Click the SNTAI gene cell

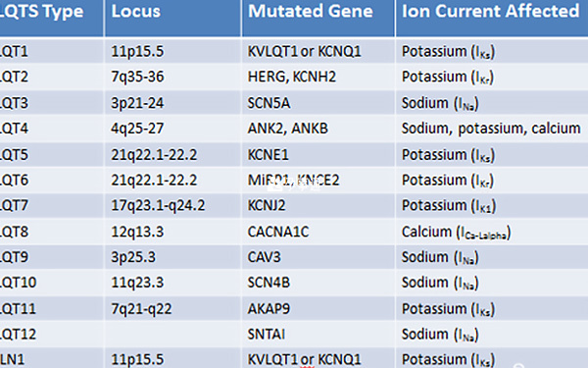318,334
